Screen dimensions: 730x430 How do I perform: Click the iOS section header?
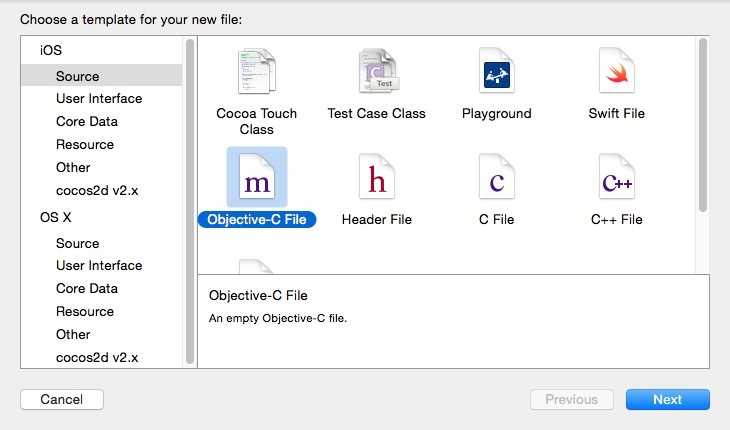pos(51,50)
